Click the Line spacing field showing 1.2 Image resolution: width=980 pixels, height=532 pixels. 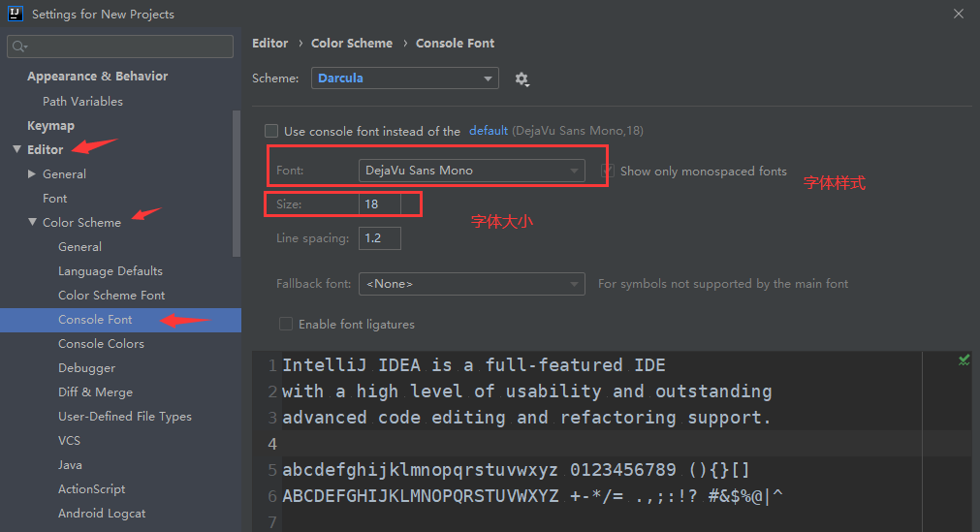coord(379,238)
